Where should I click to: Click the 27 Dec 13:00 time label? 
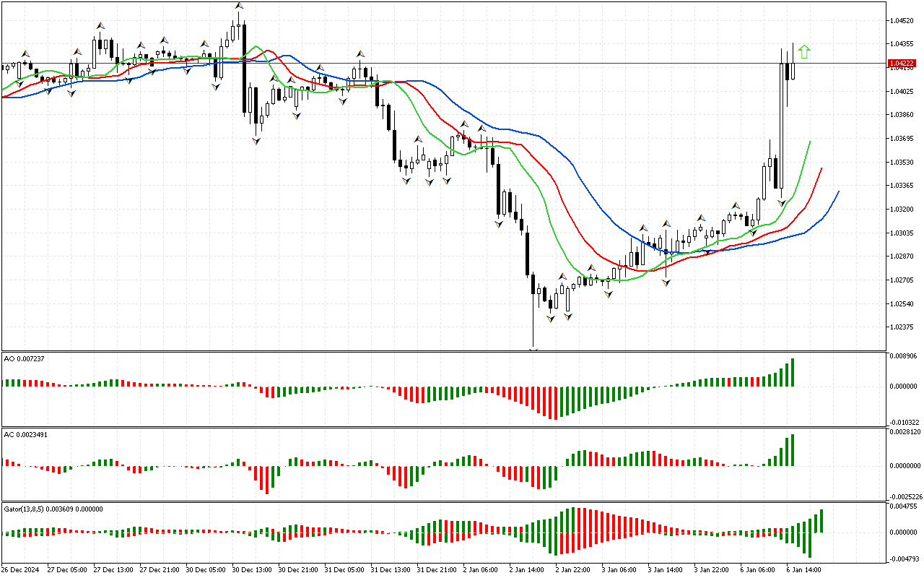coord(113,569)
